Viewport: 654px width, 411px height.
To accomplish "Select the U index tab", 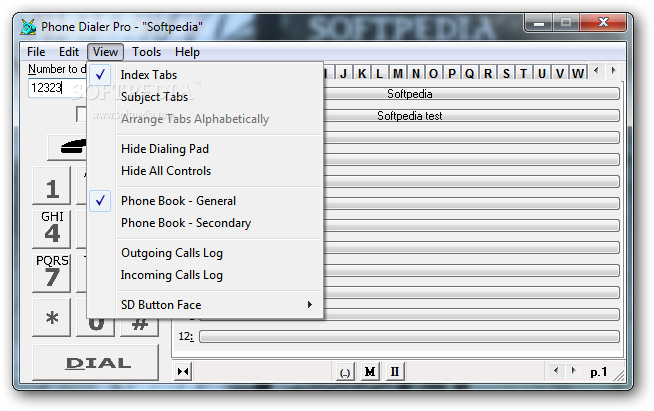I will point(541,74).
